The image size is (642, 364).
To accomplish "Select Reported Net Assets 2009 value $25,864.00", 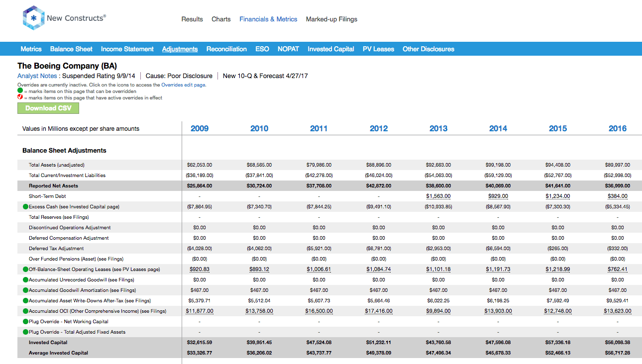I will point(200,185).
